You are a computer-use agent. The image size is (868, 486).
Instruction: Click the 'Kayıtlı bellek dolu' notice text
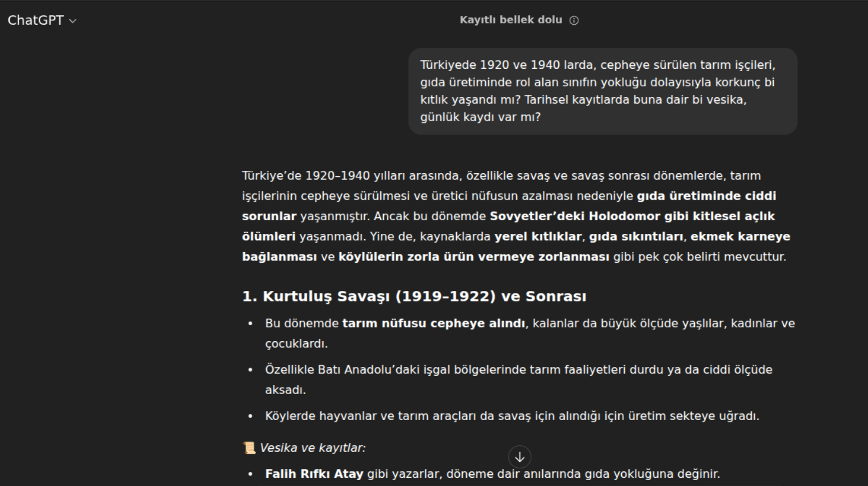pos(510,20)
